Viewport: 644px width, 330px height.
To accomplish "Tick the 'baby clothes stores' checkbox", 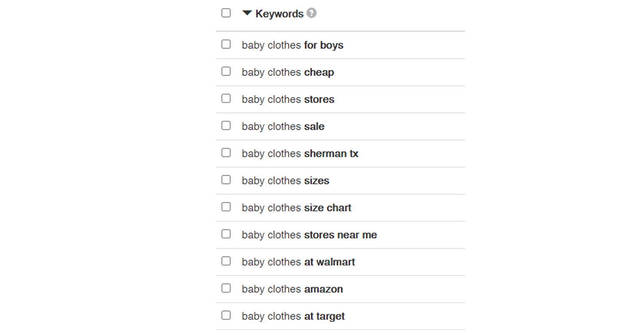I will (x=226, y=98).
